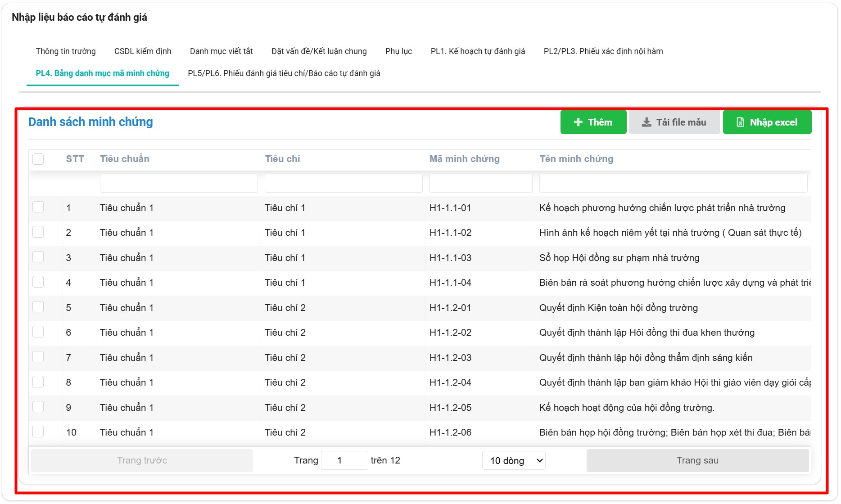This screenshot has height=504, width=841.
Task: Go to PL5/PL6 Phiếu đánh giá tiêu chí tab
Action: point(284,73)
